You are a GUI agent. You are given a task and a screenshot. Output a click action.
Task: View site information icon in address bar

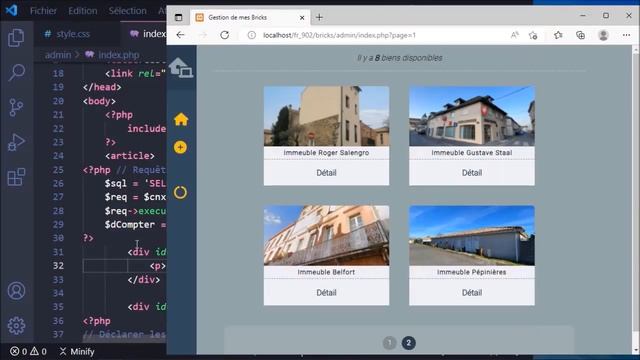252,35
